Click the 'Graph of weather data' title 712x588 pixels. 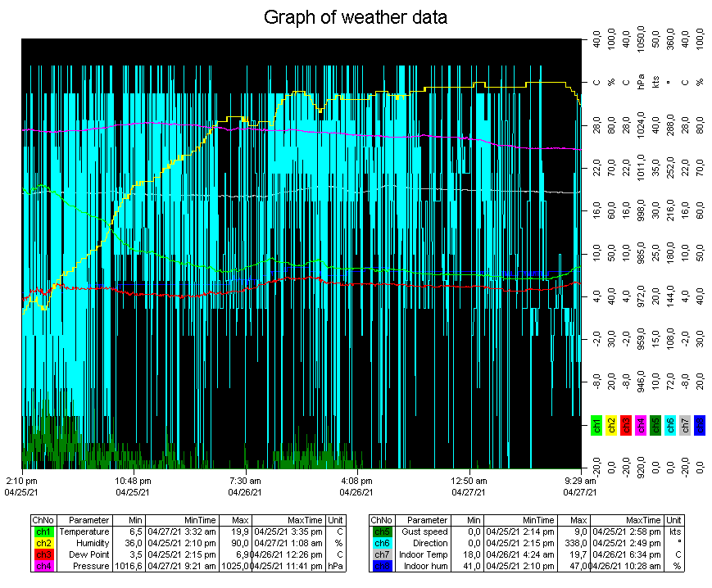pyautogui.click(x=356, y=17)
